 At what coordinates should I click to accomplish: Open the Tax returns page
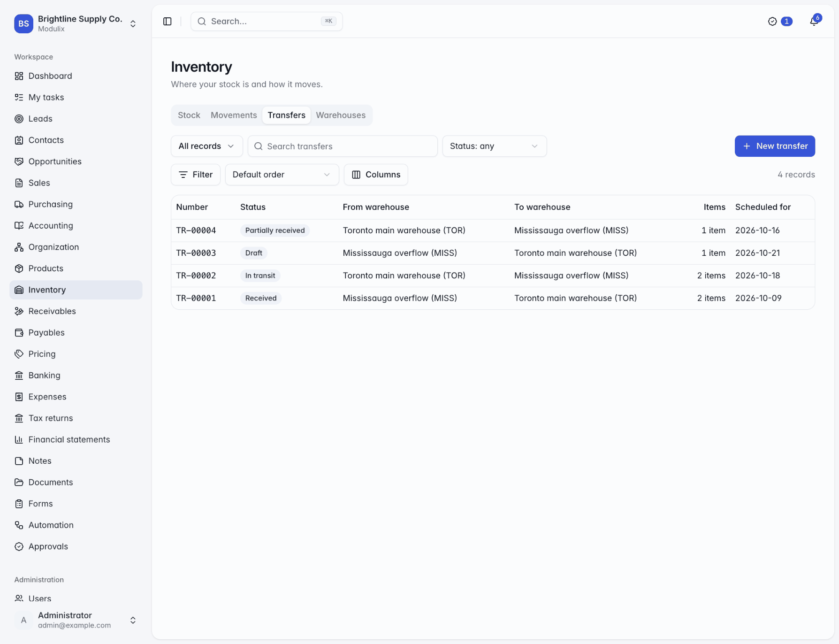[x=76, y=418]
